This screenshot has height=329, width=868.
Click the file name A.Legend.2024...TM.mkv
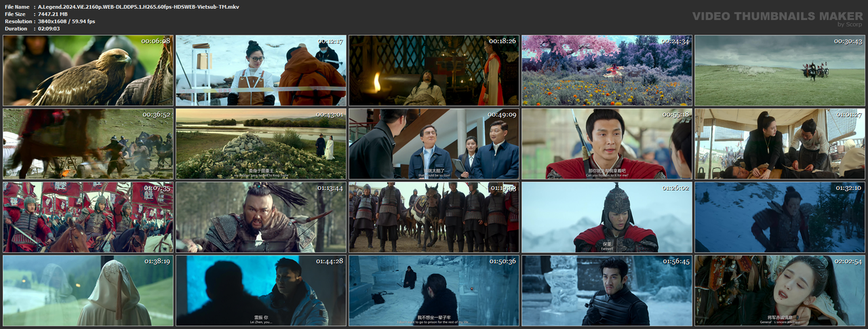(x=138, y=7)
